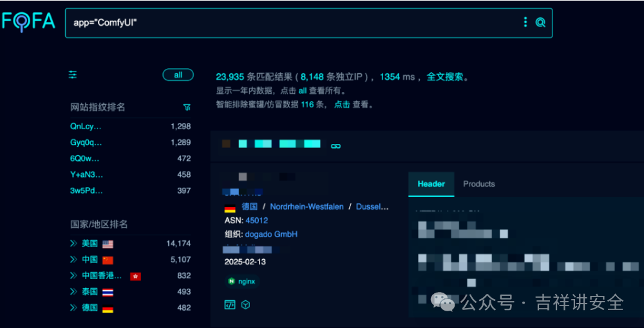Open the source code icon under result
The image size is (644, 328).
(x=230, y=305)
